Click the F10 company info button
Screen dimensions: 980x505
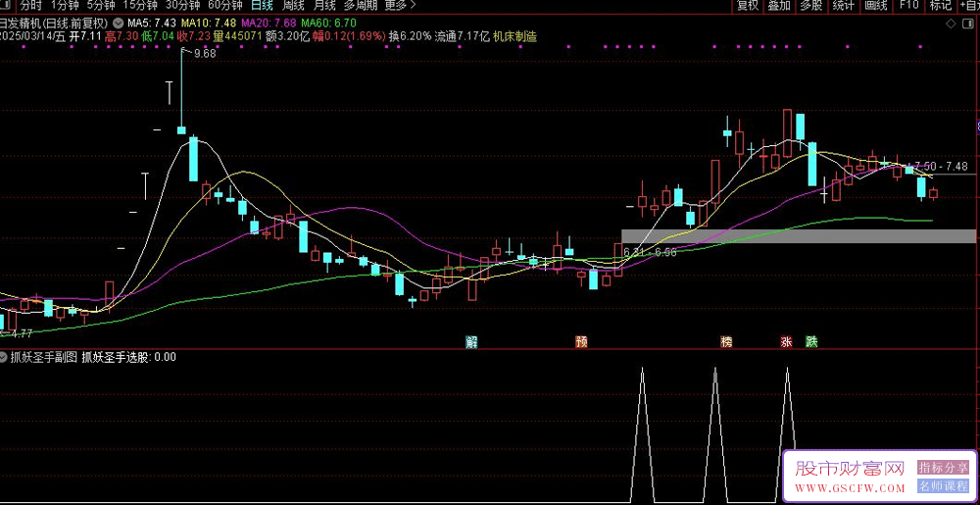pyautogui.click(x=908, y=6)
